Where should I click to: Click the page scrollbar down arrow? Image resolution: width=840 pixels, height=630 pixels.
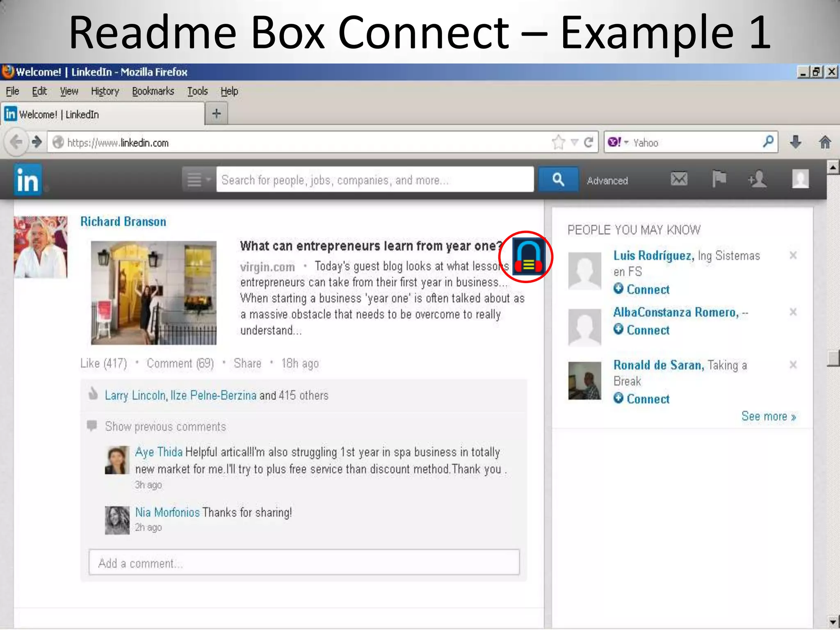coord(833,621)
